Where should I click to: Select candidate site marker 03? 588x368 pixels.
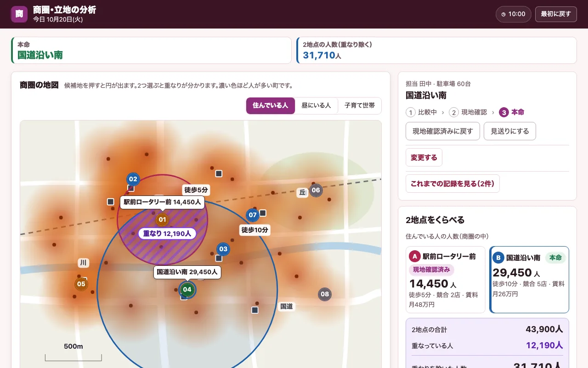223,249
